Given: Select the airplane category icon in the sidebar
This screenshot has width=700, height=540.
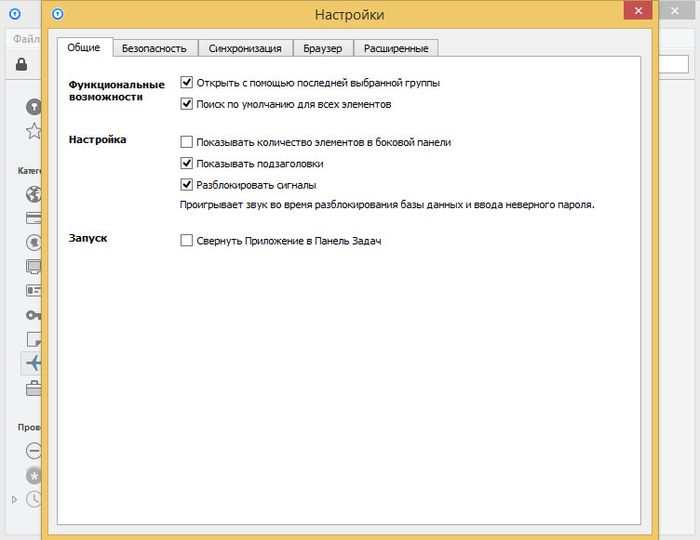Looking at the screenshot, I should 33,363.
